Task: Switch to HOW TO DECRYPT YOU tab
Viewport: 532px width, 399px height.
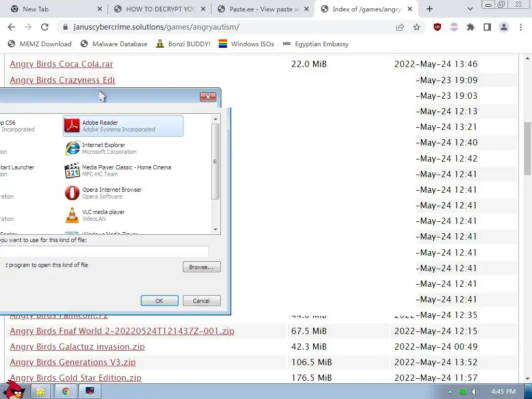Action: pos(159,9)
